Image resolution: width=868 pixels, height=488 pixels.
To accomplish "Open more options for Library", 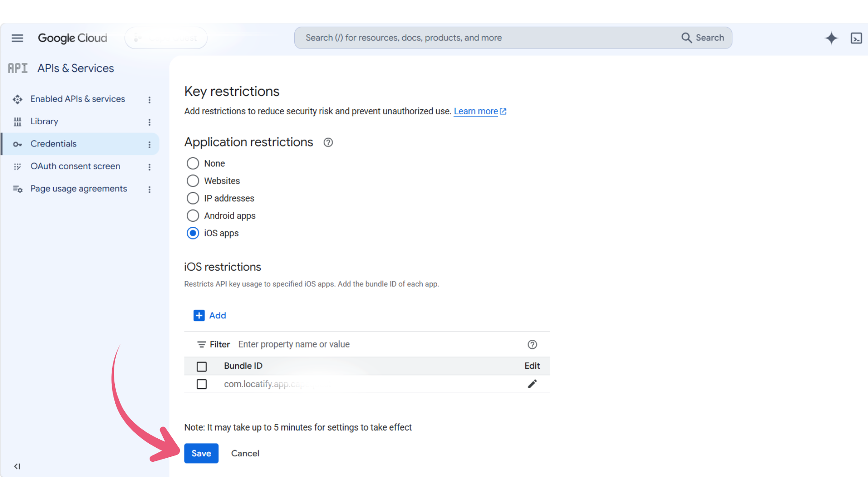I will pos(149,122).
